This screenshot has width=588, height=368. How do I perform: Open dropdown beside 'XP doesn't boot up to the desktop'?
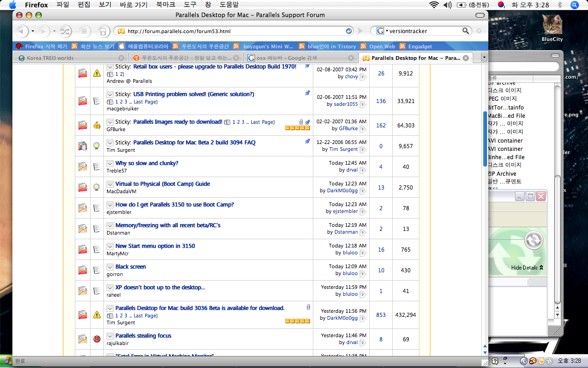tap(110, 287)
